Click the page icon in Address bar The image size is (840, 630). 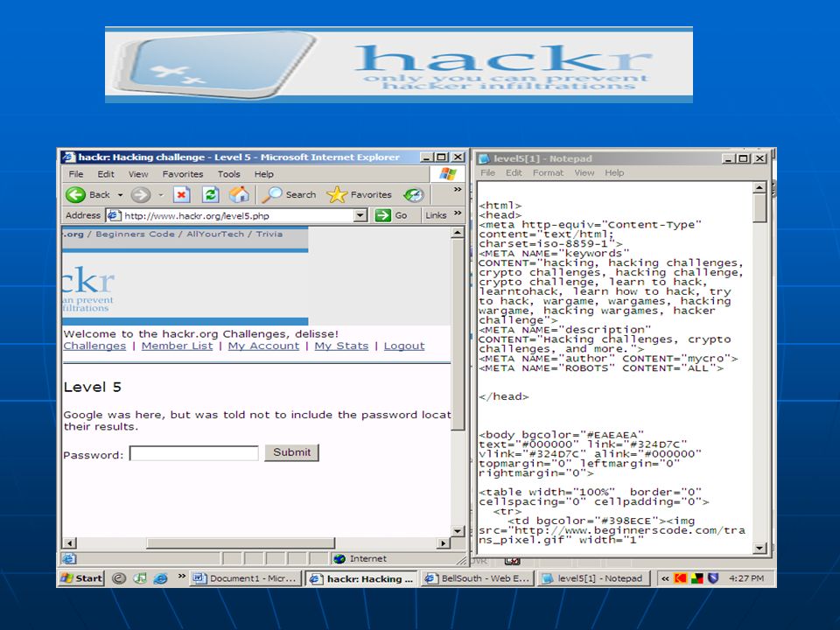tap(114, 215)
